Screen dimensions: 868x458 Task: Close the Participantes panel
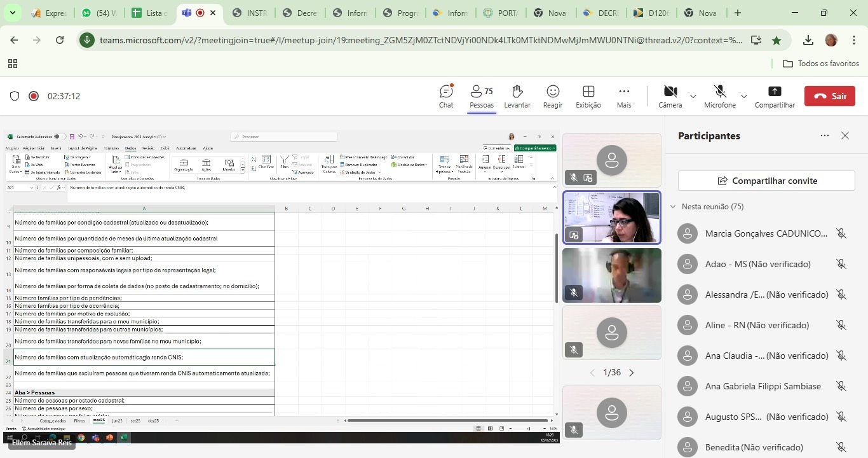844,135
